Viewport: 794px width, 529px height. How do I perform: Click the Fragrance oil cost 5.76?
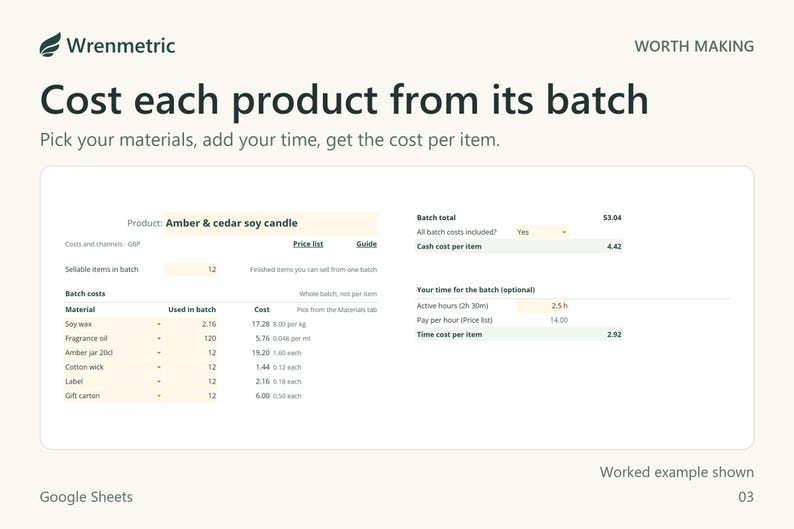(x=262, y=338)
